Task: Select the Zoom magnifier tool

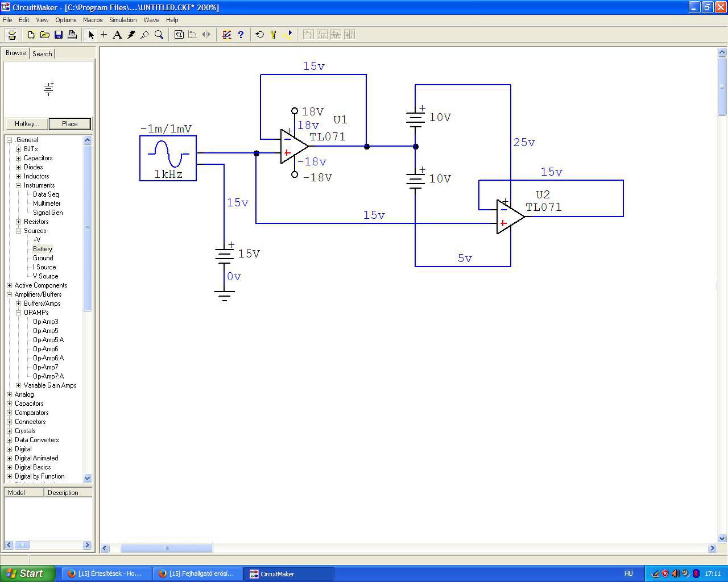Action: coord(159,35)
